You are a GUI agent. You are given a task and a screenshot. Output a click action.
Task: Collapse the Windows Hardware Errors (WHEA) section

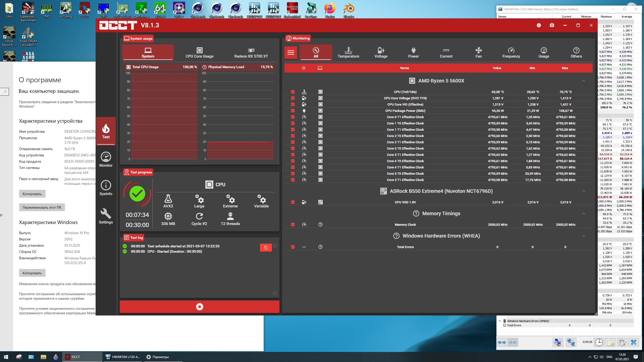(x=583, y=236)
